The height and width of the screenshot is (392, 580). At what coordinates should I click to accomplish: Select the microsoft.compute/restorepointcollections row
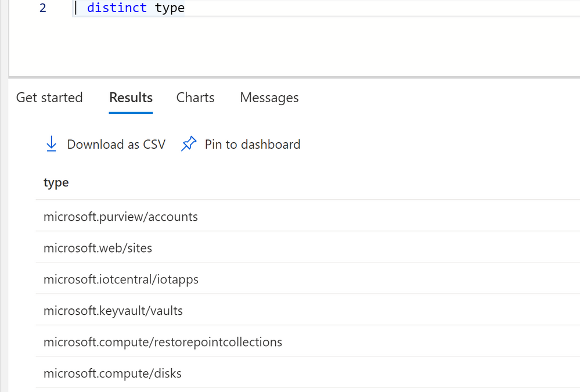point(308,341)
